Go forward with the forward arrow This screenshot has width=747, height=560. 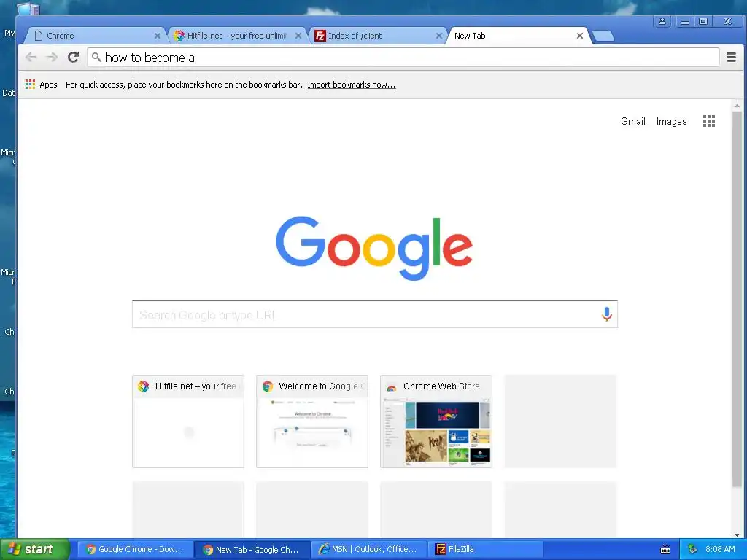click(x=52, y=58)
